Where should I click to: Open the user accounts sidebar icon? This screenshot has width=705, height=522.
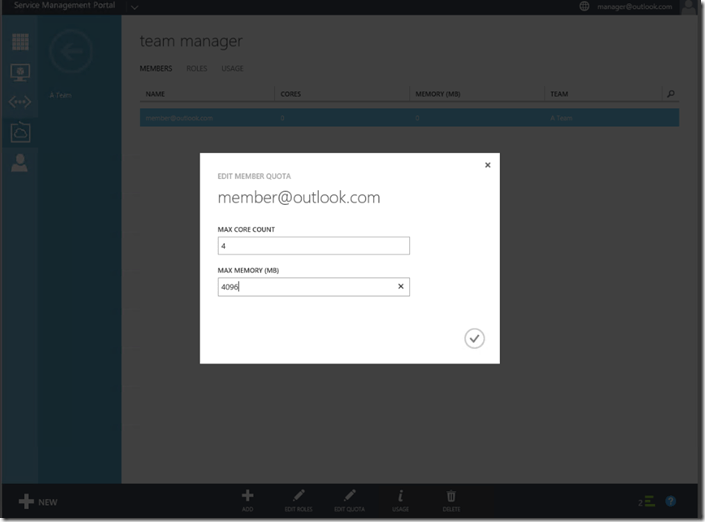pos(20,162)
